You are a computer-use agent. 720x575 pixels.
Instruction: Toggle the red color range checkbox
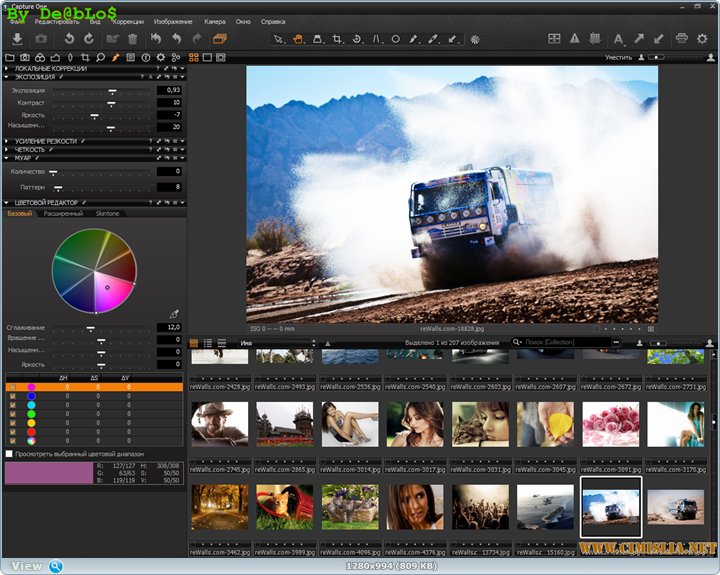(12, 432)
